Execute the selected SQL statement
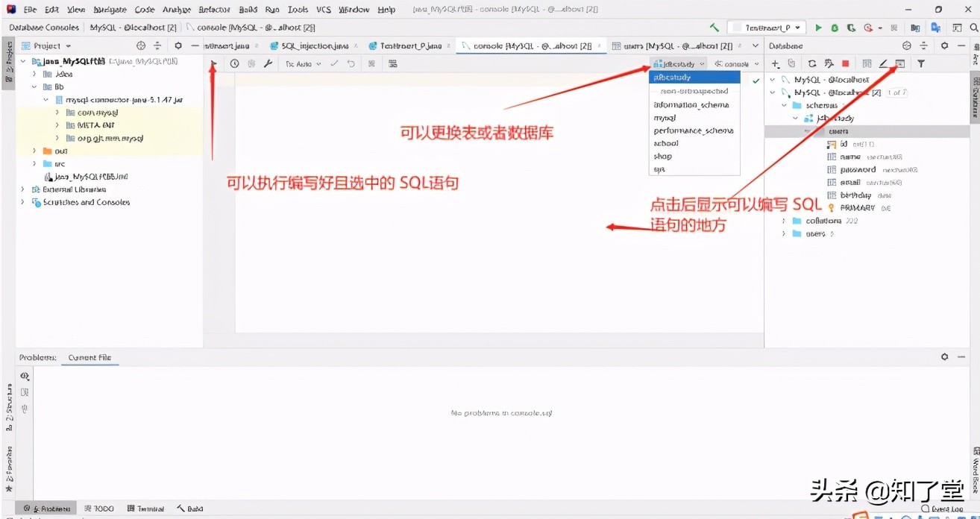 215,64
